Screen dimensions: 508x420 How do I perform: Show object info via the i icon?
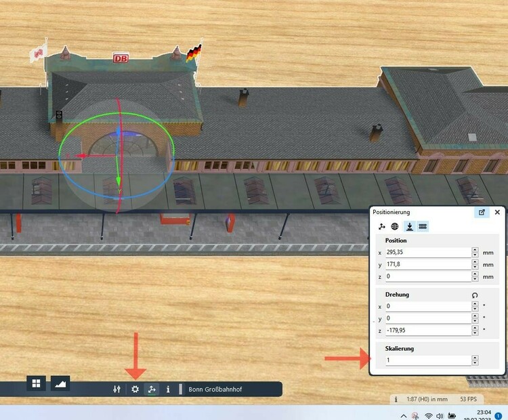tap(168, 389)
